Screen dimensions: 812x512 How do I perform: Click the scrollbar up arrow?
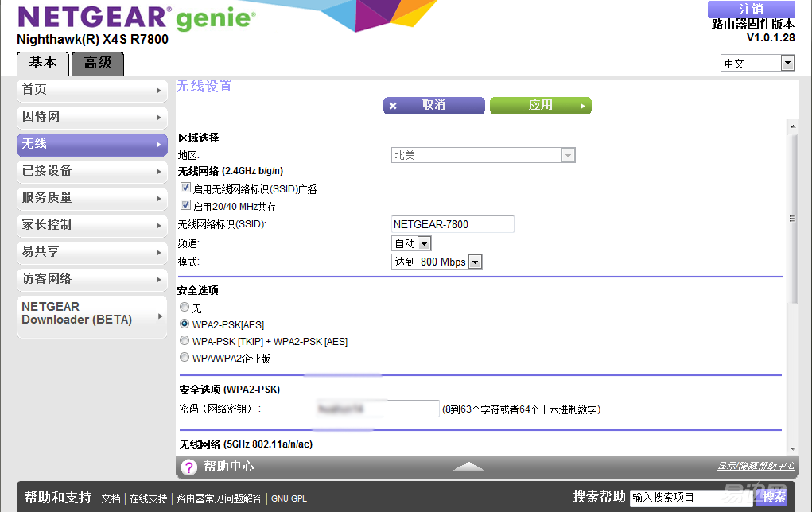point(793,126)
